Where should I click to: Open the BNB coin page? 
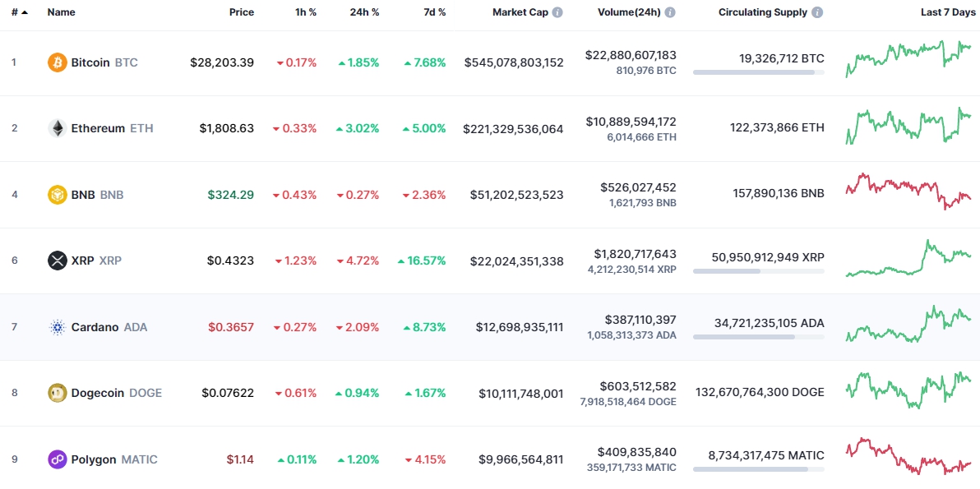click(x=98, y=195)
